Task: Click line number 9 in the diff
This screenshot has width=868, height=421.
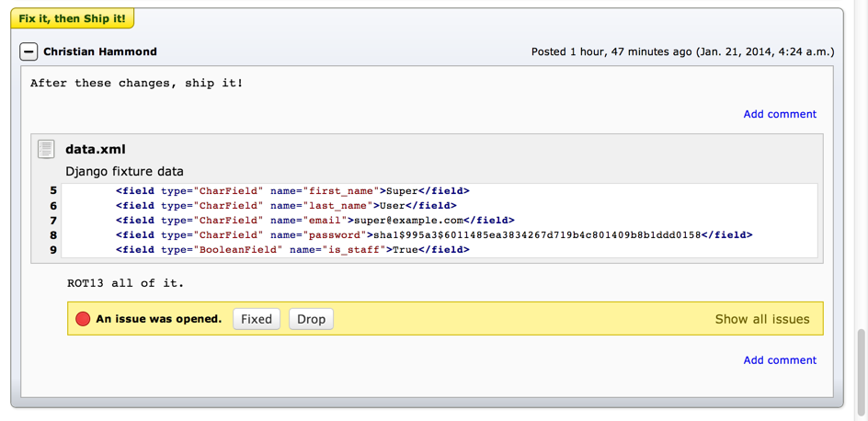Action: click(53, 250)
